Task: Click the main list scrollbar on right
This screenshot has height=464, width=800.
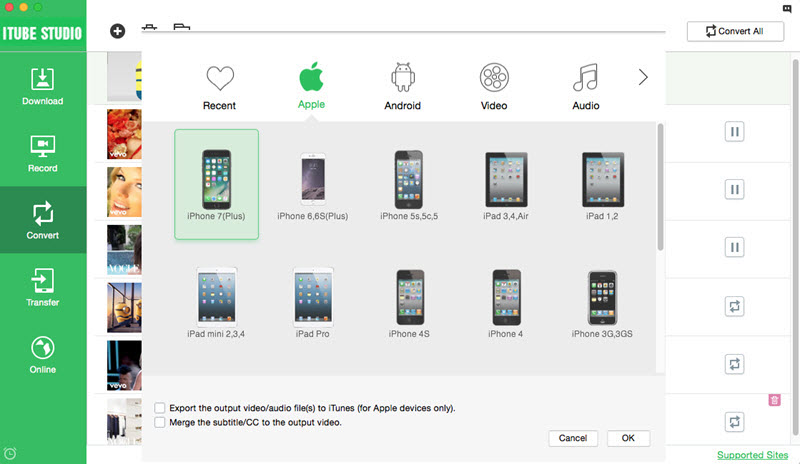Action: click(795, 248)
